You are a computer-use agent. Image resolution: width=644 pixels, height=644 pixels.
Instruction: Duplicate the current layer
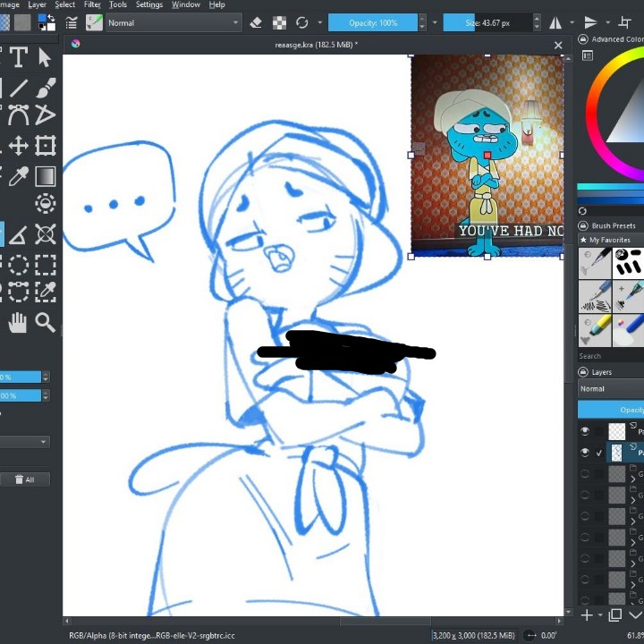click(615, 615)
